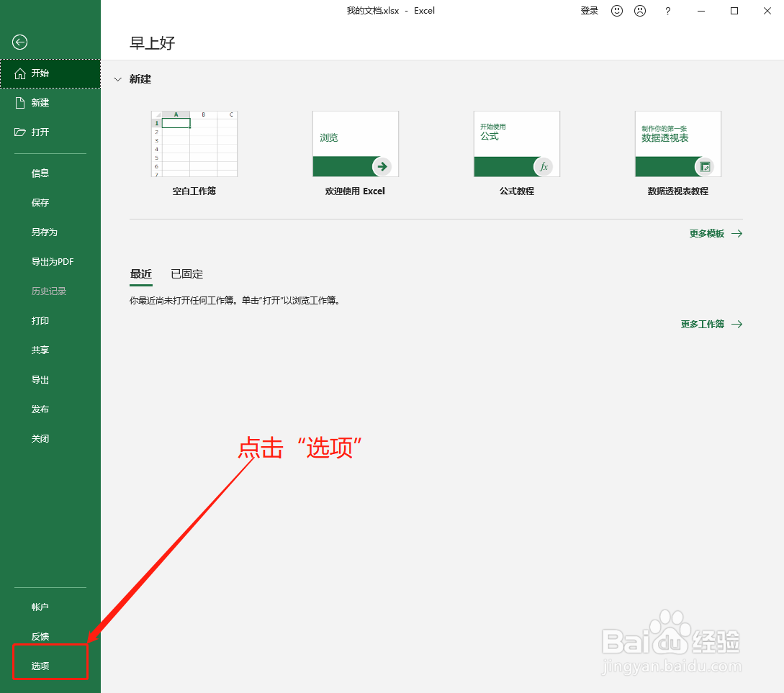Open help via the question mark icon
The width and height of the screenshot is (784, 693).
[668, 11]
